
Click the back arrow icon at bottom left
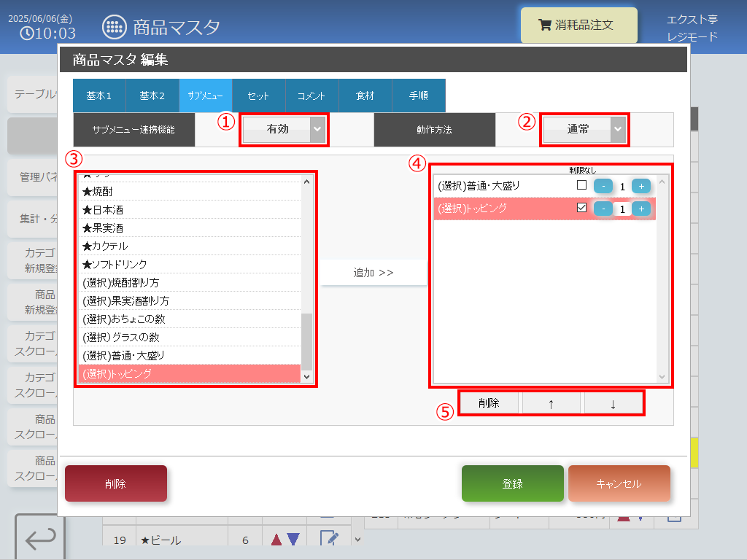[x=40, y=537]
